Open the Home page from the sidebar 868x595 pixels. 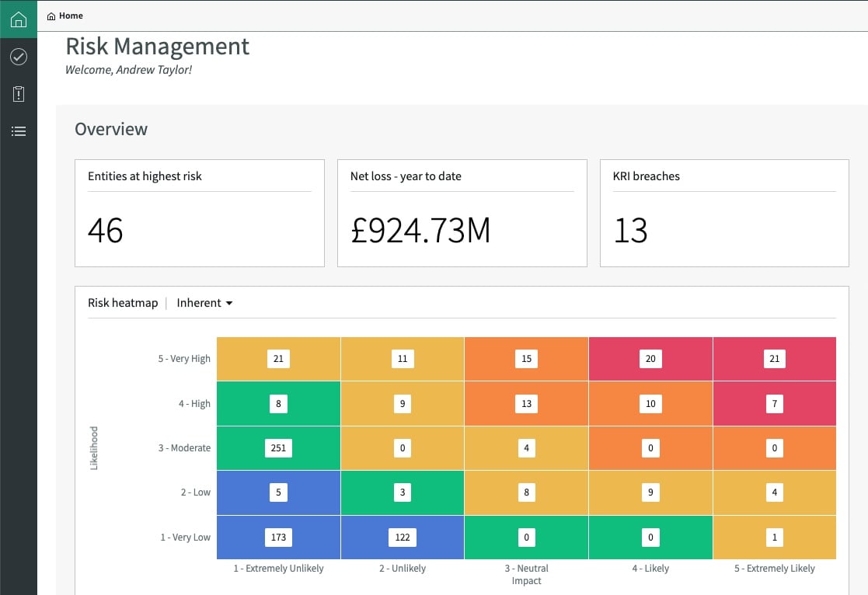[x=19, y=18]
